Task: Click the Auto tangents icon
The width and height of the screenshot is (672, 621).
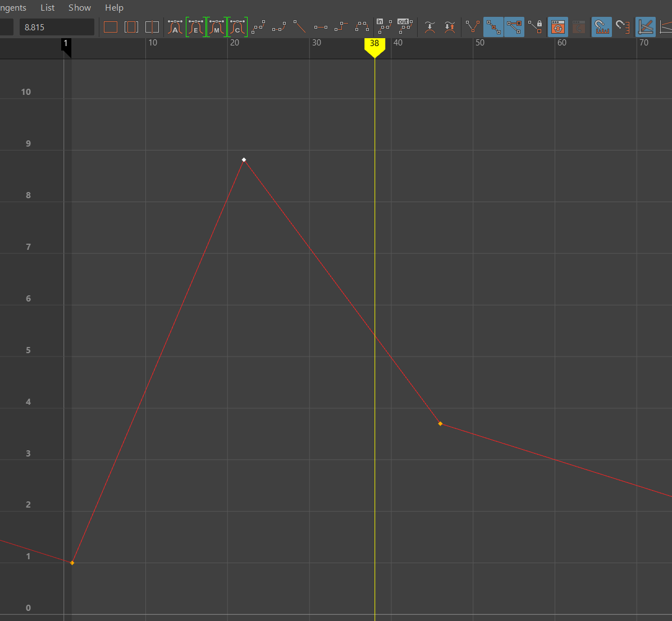Action: [175, 27]
